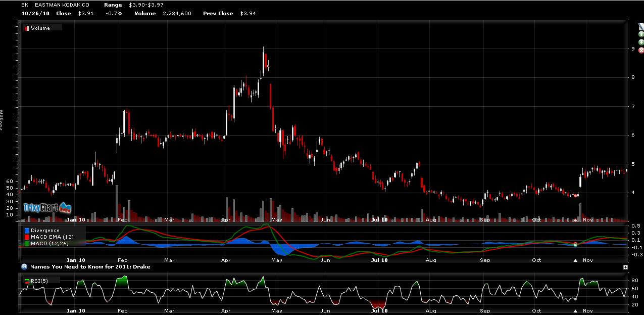Click the white triangle date marker on the MACD axis
The height and width of the screenshot is (315, 644).
575,261
